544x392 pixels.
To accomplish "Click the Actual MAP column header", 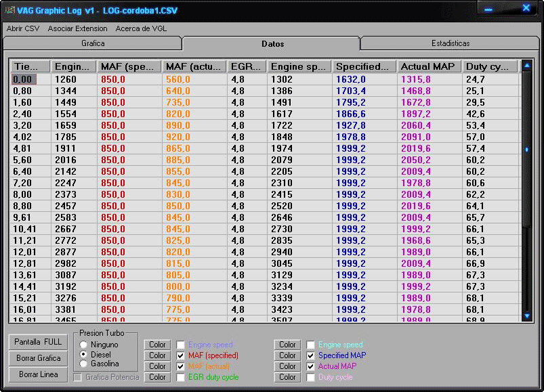I will point(429,66).
